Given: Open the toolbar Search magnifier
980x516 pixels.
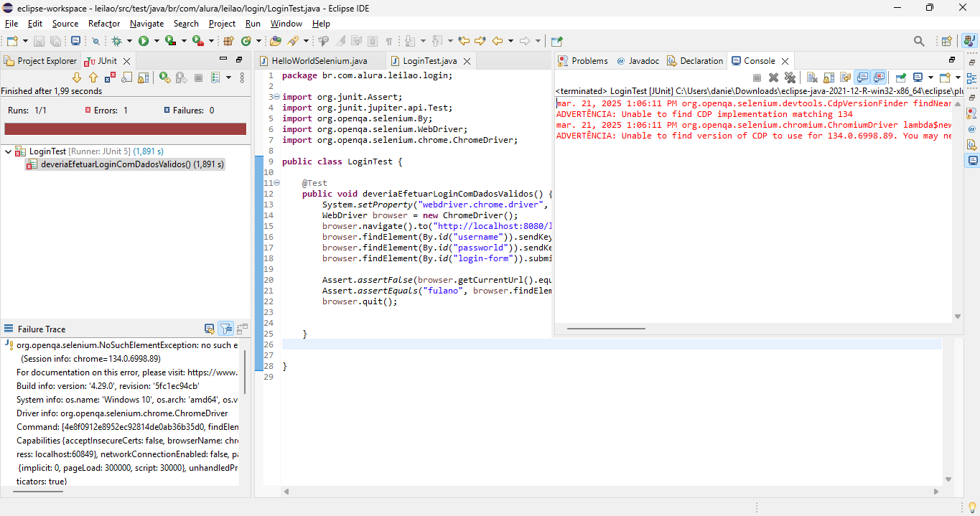Looking at the screenshot, I should (x=919, y=42).
